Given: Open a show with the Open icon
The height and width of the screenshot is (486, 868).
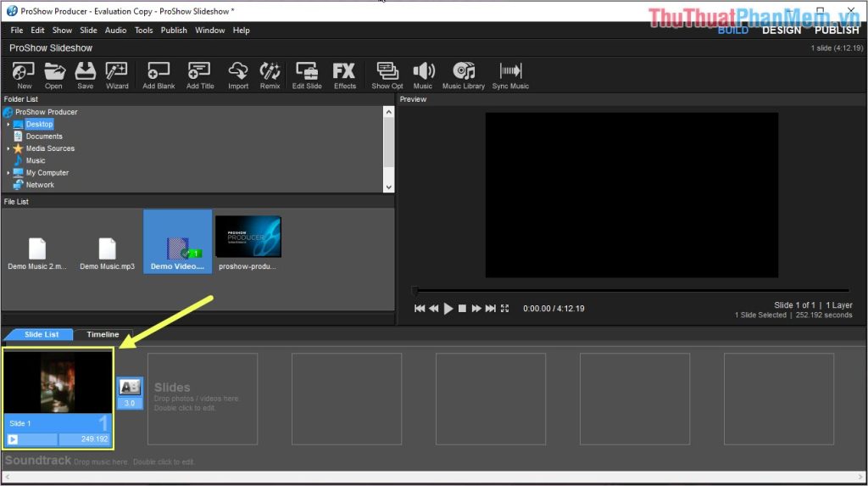Looking at the screenshot, I should point(53,75).
